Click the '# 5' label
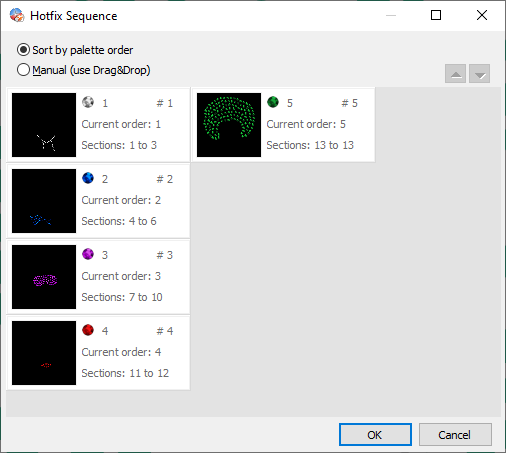 (350, 103)
